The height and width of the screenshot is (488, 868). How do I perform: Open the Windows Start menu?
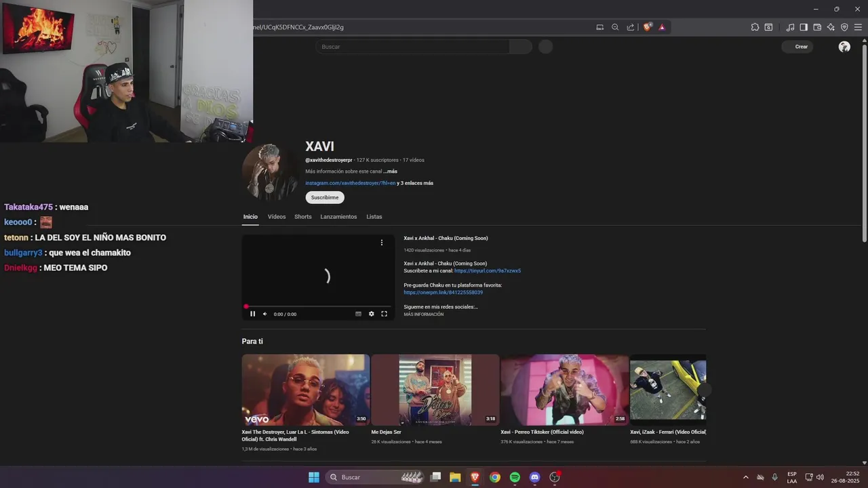314,477
